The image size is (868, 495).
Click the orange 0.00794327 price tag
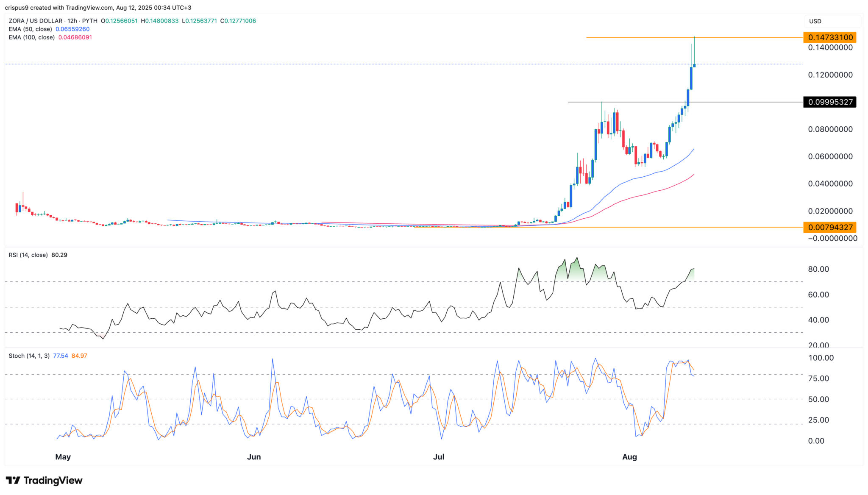click(x=830, y=227)
